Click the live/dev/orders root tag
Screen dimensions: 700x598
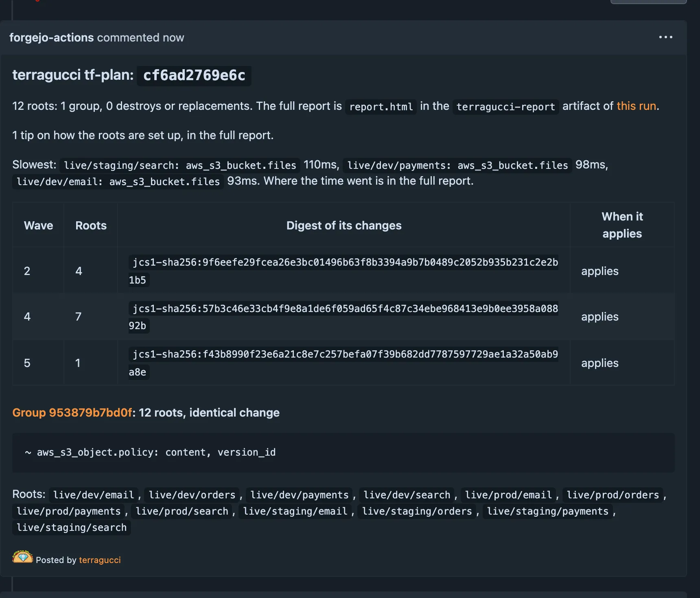point(192,495)
